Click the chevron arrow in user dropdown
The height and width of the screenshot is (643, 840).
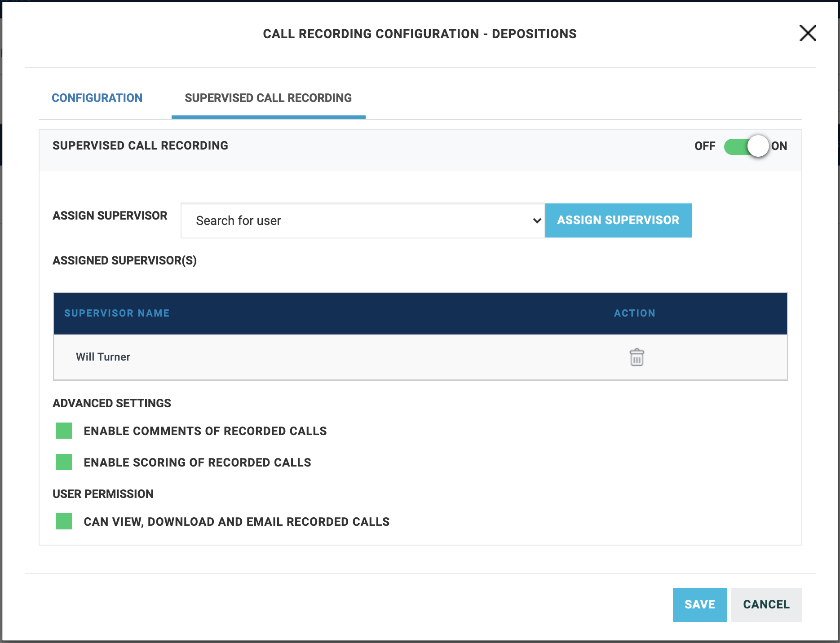click(x=536, y=220)
